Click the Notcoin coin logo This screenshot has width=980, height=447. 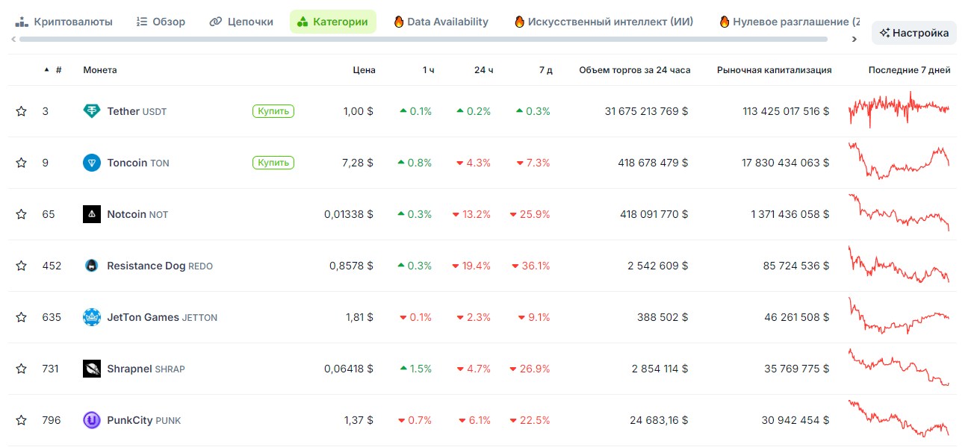[x=92, y=214]
